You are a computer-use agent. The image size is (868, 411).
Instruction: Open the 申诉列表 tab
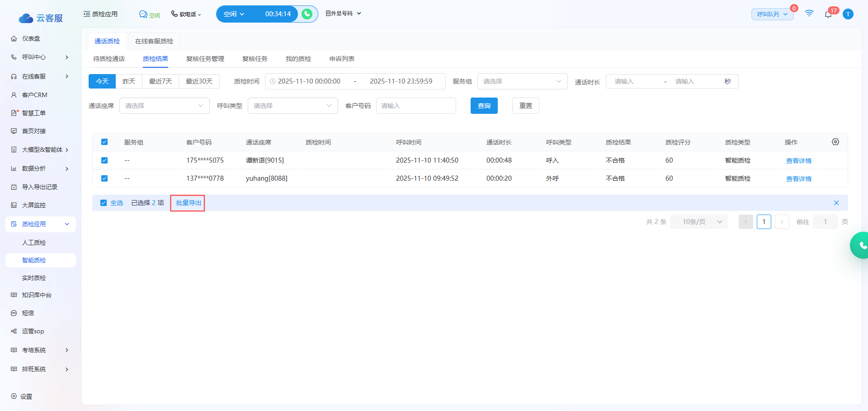coord(341,59)
